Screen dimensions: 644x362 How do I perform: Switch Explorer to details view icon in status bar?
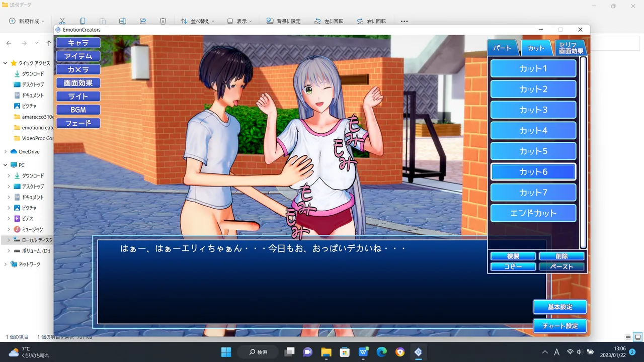pos(628,337)
